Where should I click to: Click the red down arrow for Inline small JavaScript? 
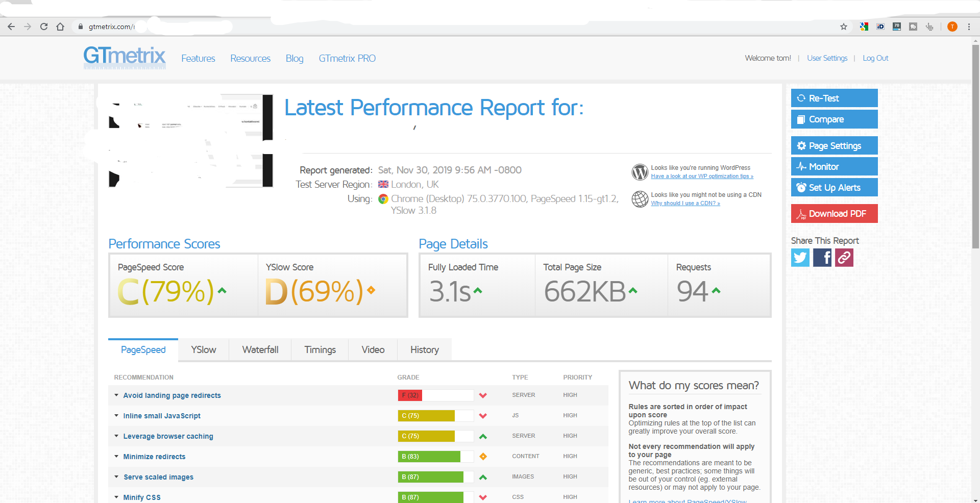tap(483, 416)
